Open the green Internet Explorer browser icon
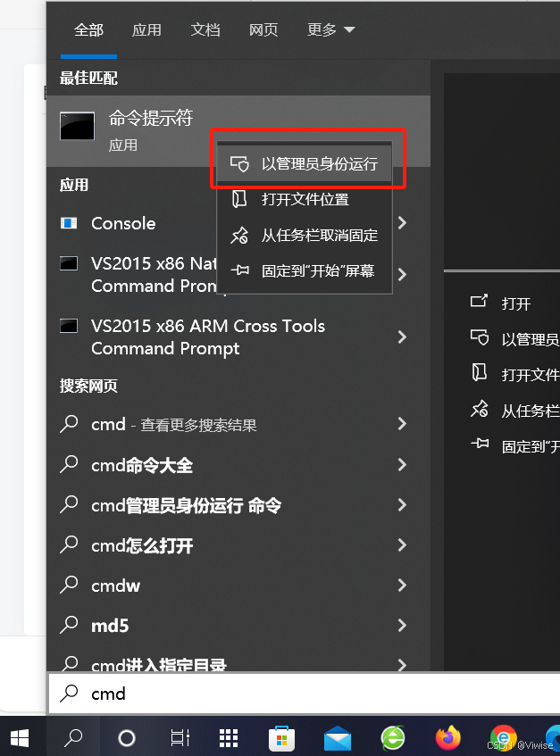This screenshot has height=756, width=560. click(x=393, y=738)
